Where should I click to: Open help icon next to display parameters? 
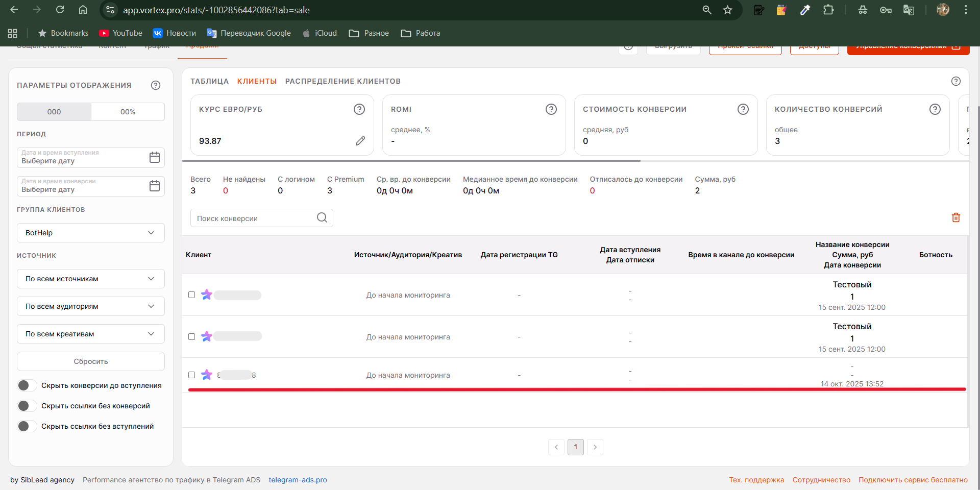point(156,85)
